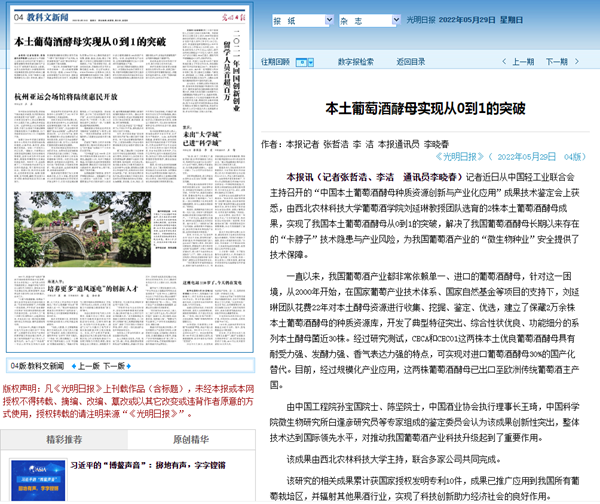Go to next page 下一版

(x=115, y=366)
